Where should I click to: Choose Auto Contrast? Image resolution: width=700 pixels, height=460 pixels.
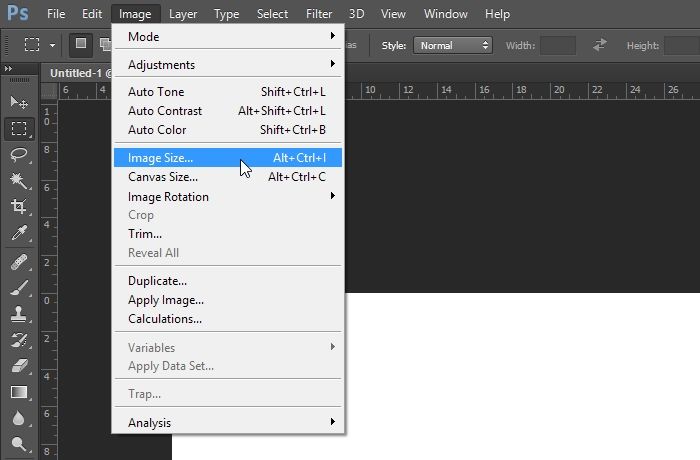(228, 111)
